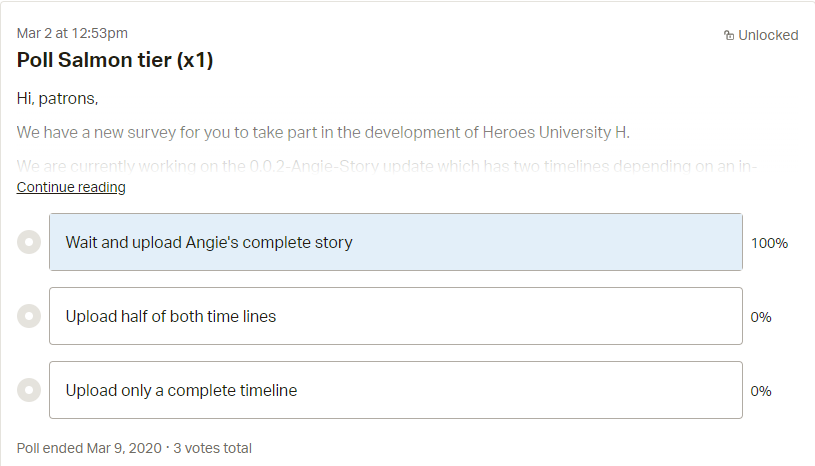The height and width of the screenshot is (466, 815).
Task: Click the '3 votes total' count
Action: coord(212,448)
